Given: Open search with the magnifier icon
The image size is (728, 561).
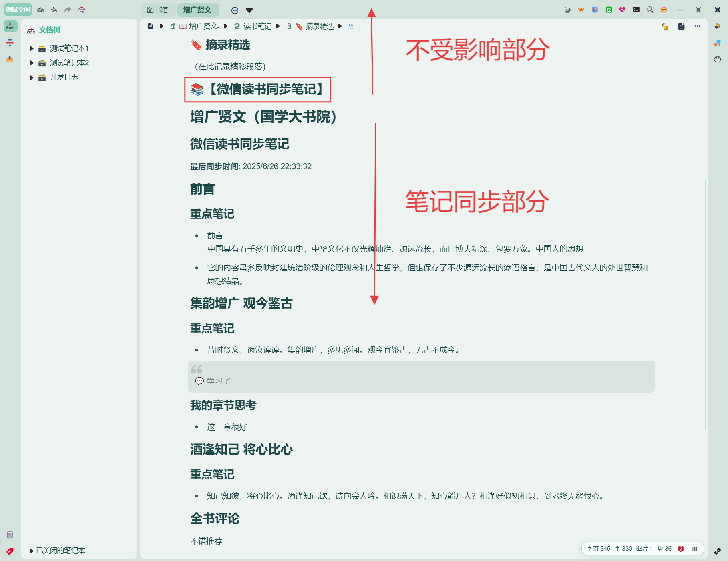Looking at the screenshot, I should (x=650, y=10).
